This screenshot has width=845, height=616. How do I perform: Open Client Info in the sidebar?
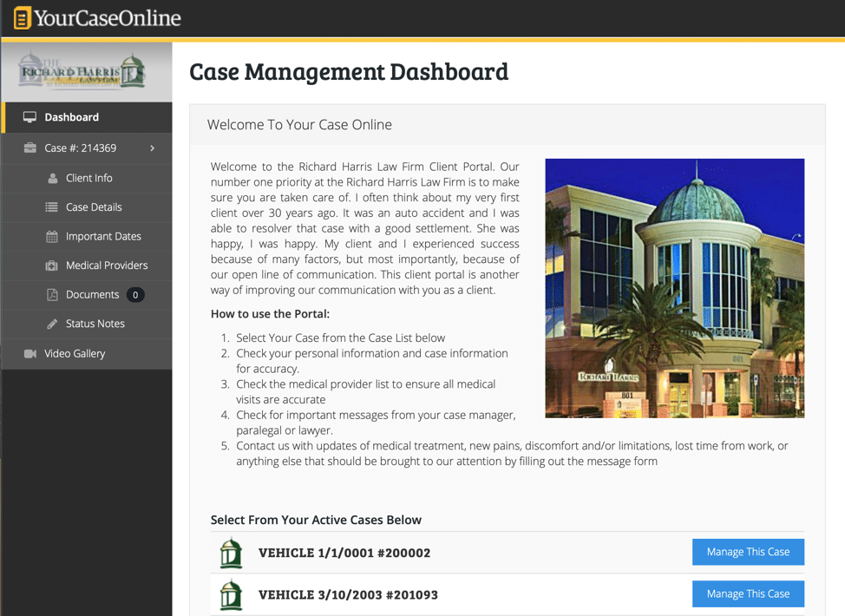(87, 178)
